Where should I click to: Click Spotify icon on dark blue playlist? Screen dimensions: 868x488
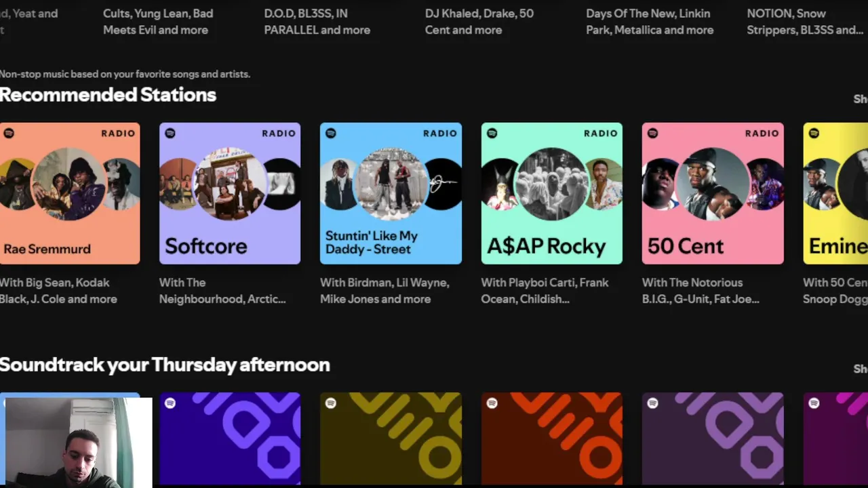point(170,403)
